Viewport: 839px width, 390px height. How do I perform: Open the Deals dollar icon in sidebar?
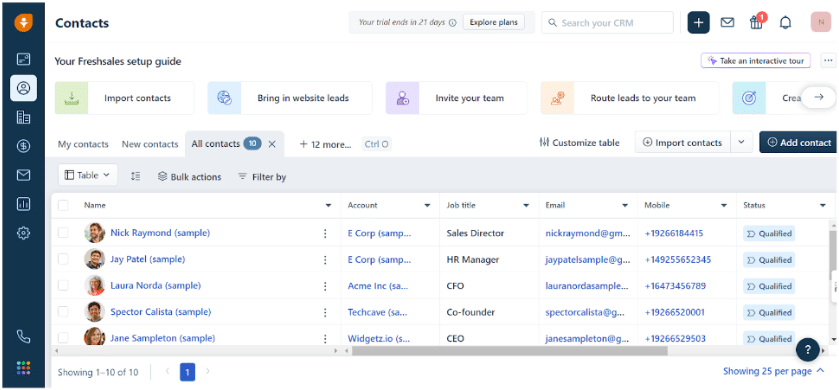pyautogui.click(x=23, y=147)
